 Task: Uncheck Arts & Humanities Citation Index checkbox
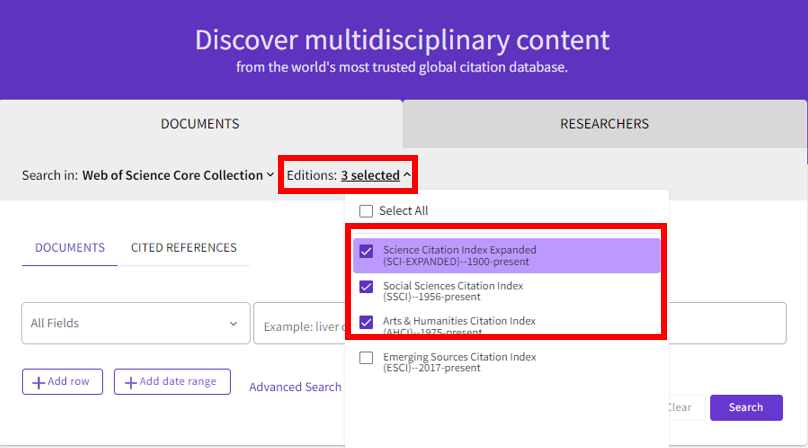[x=366, y=322]
